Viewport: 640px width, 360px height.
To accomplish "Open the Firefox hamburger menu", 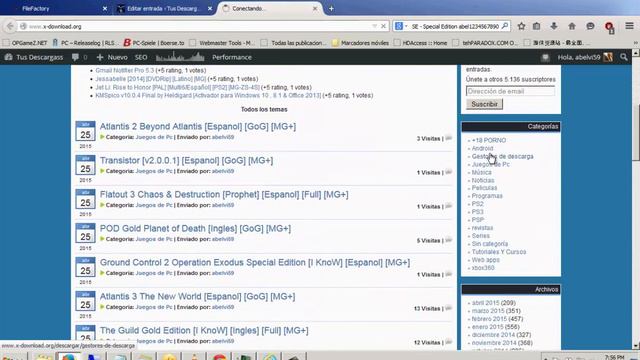I will click(629, 26).
